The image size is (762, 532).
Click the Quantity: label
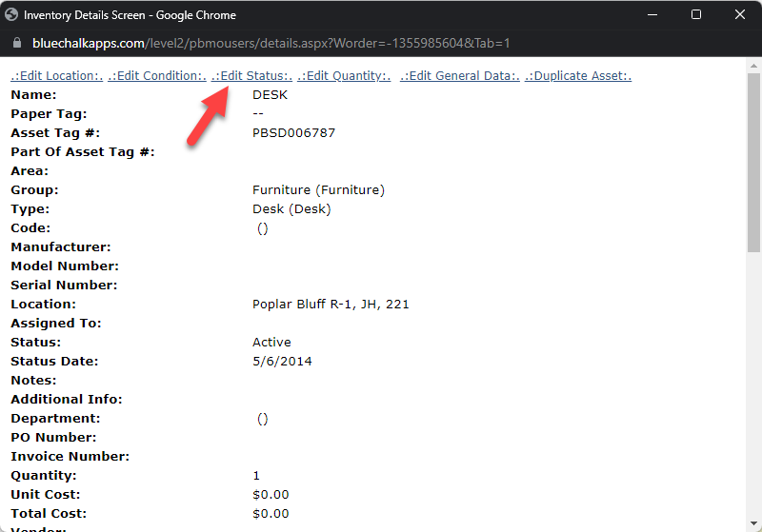click(44, 476)
